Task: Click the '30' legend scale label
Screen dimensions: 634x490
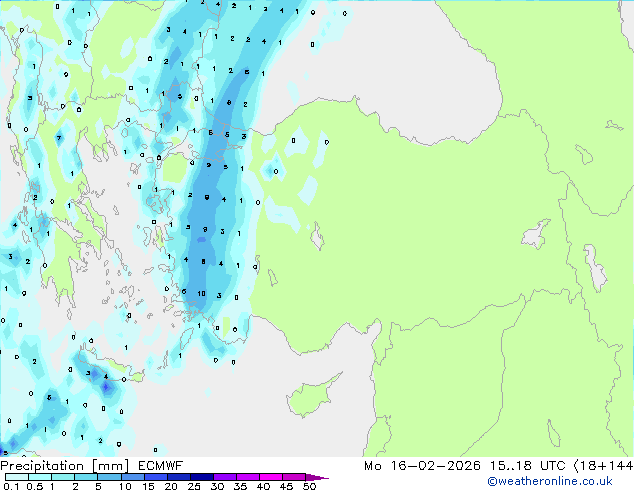Action: click(217, 486)
